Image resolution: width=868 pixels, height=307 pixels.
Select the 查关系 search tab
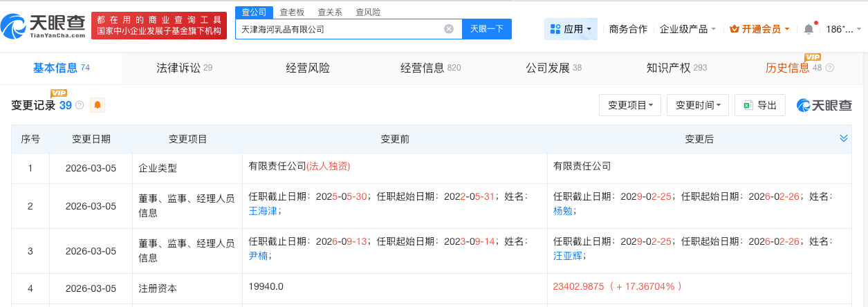(330, 12)
